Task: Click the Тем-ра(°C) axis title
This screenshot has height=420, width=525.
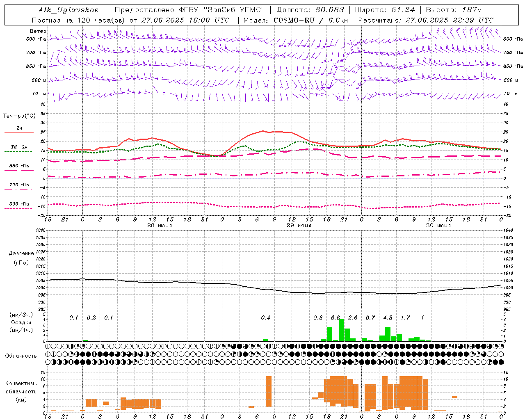Action: pos(19,116)
